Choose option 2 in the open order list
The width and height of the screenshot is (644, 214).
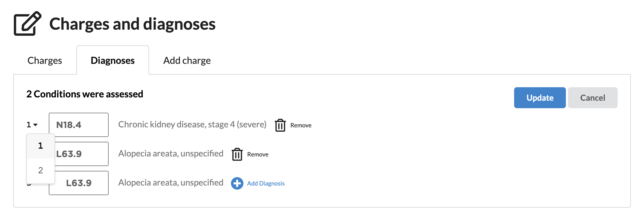41,171
